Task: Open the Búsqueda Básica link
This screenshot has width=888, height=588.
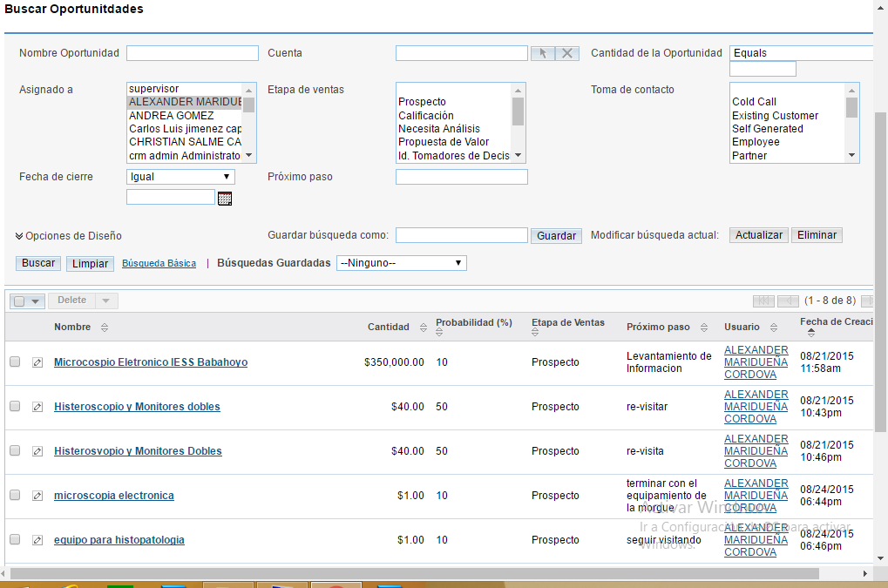Action: click(x=159, y=263)
